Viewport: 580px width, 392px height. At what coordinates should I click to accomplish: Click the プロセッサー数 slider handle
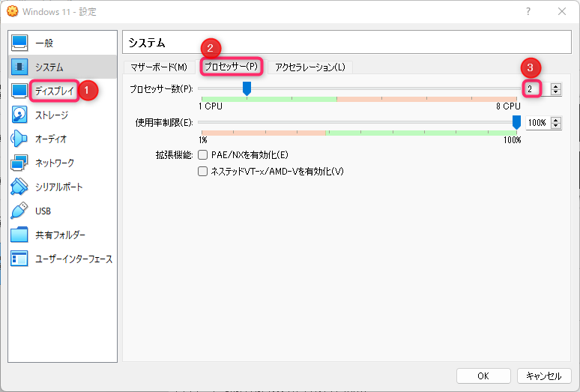tap(247, 88)
